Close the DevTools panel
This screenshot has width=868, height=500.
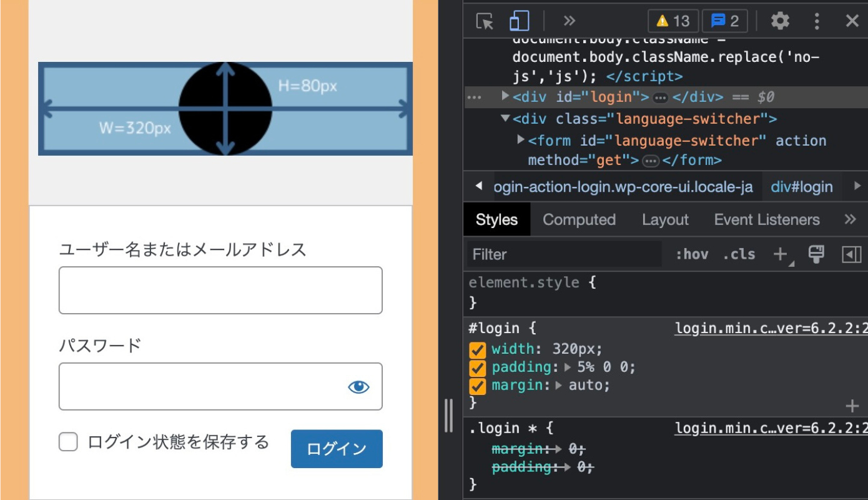point(852,21)
